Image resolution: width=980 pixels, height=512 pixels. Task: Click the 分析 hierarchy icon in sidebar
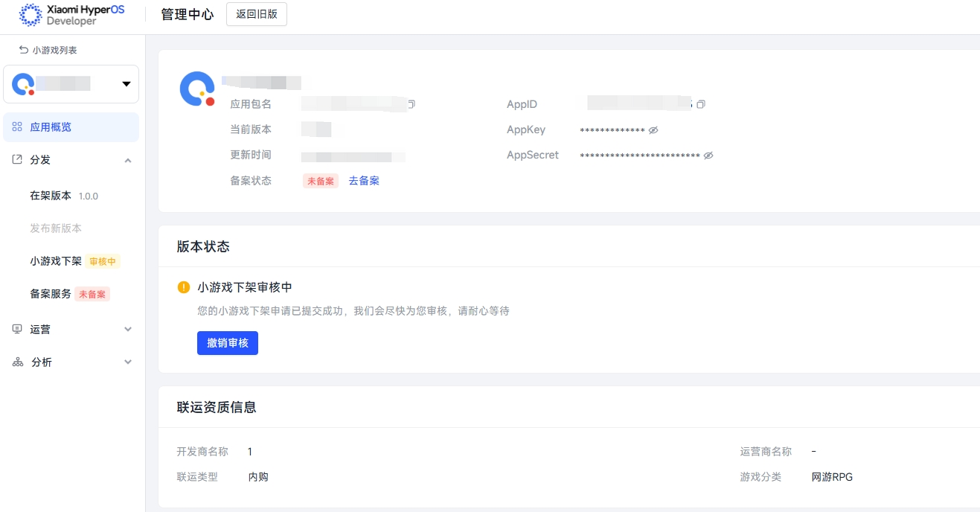coord(17,362)
